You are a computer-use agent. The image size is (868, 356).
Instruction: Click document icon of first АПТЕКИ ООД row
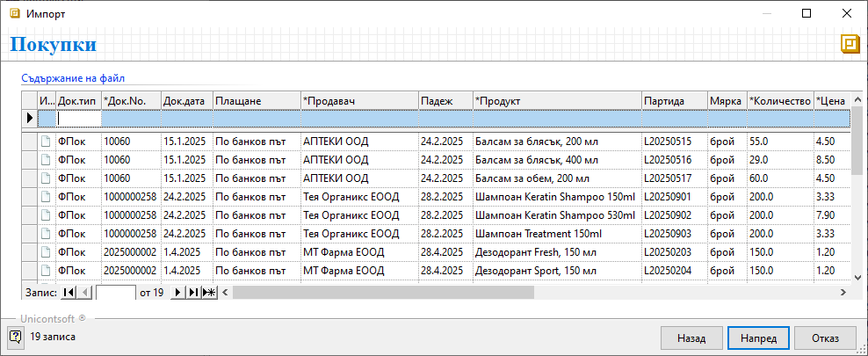click(46, 141)
